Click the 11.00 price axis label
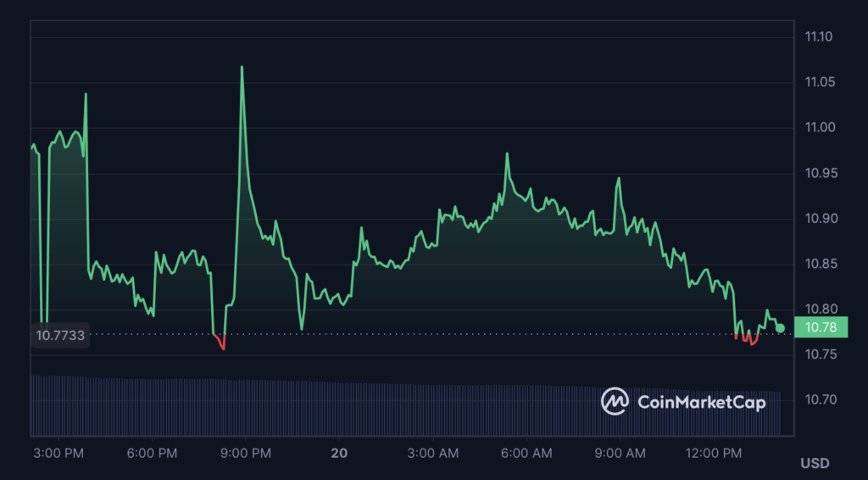 [x=819, y=128]
